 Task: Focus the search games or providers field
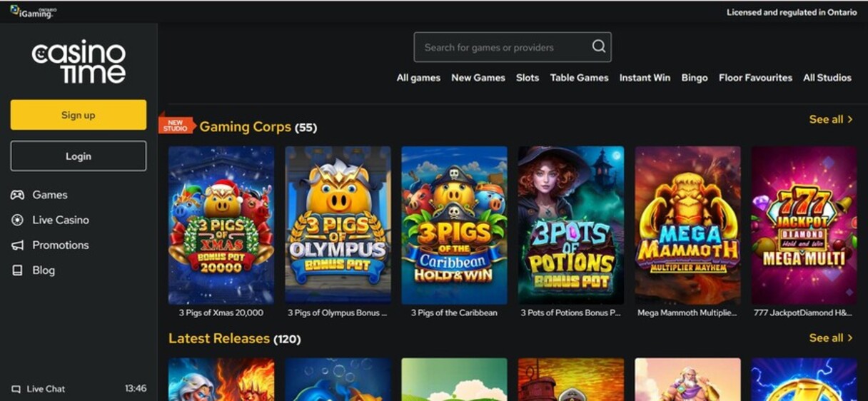click(503, 47)
